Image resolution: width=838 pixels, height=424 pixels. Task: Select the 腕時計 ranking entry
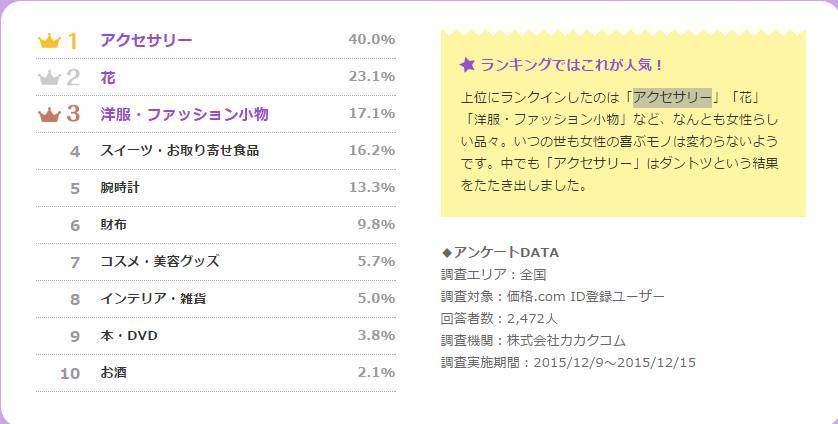coord(122,188)
